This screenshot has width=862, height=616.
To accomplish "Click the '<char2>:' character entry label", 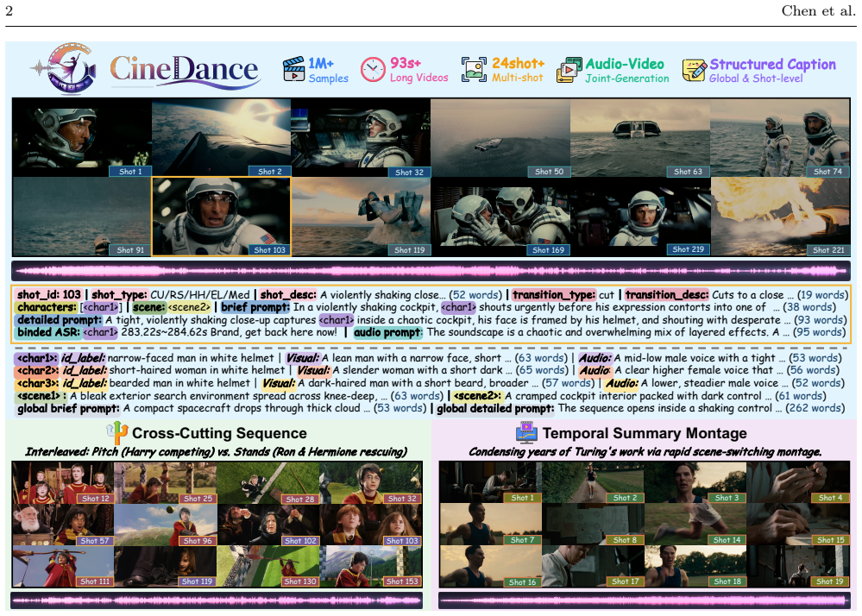I will coord(37,370).
